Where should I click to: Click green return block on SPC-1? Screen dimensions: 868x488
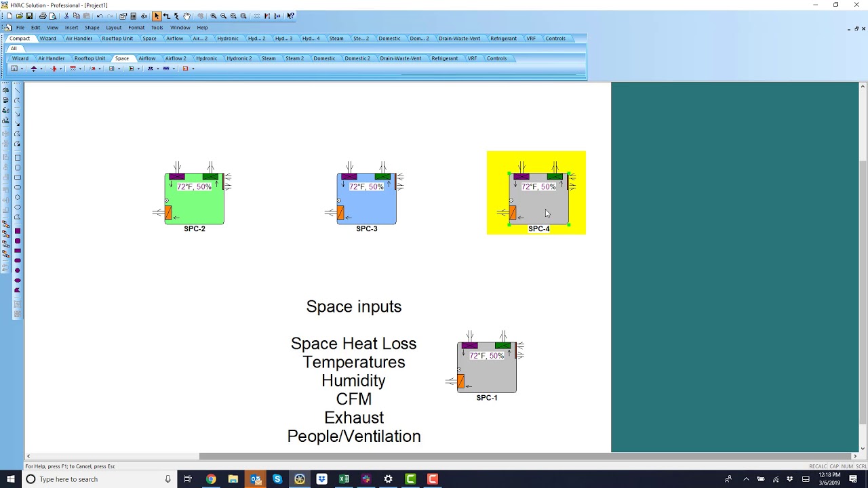coord(502,346)
